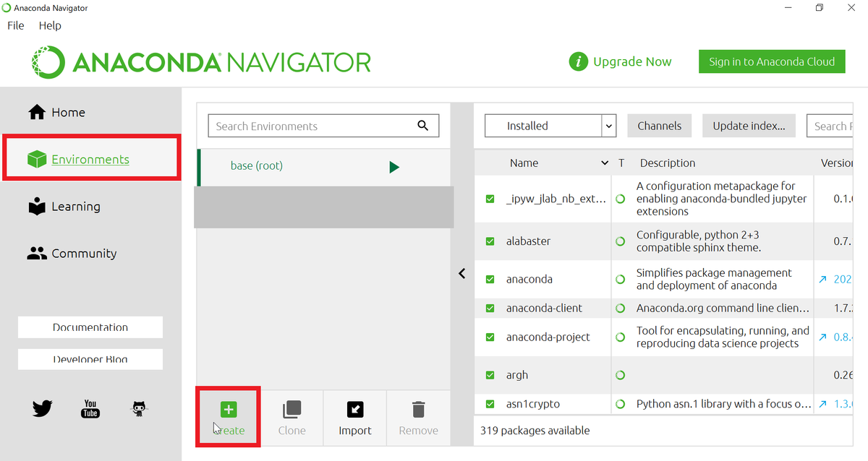
Task: Toggle checkbox for alabaster package
Action: [490, 241]
